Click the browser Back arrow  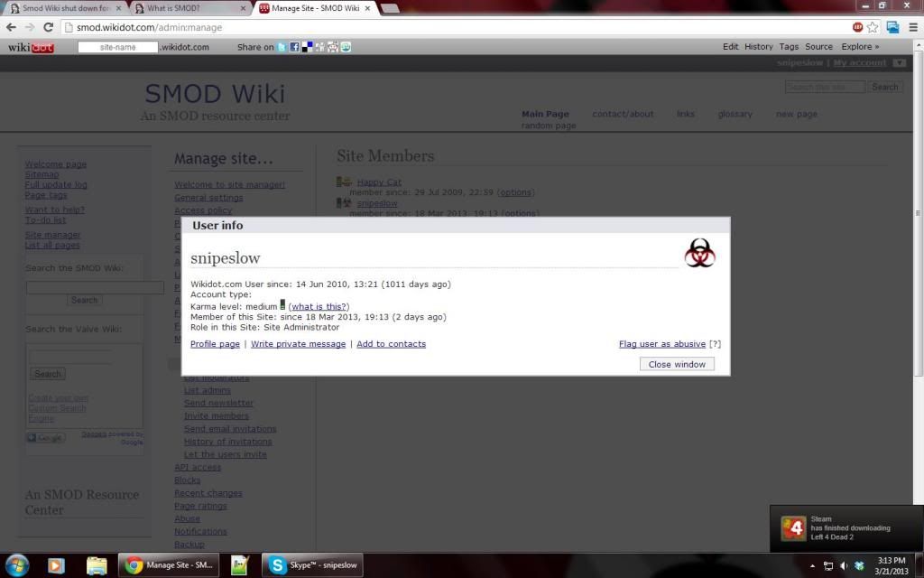[11, 27]
